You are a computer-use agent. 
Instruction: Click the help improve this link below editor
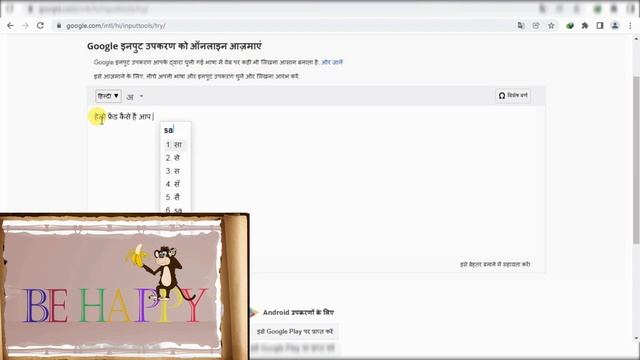pyautogui.click(x=495, y=264)
